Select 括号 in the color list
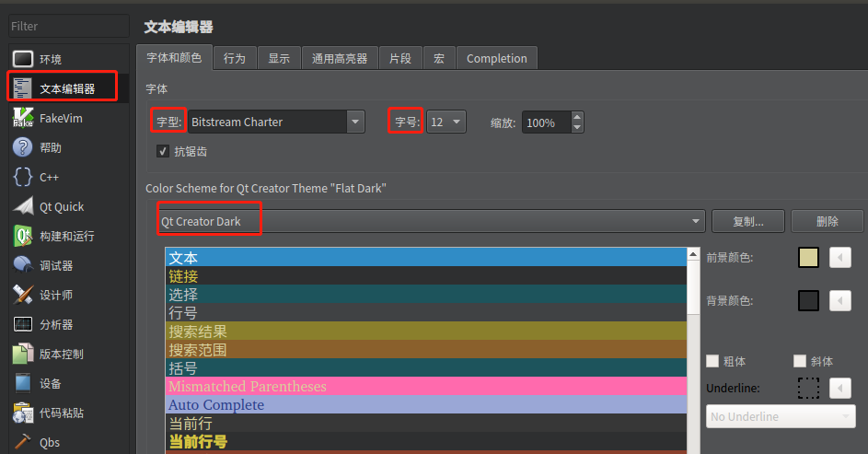This screenshot has height=454, width=868. (425, 367)
